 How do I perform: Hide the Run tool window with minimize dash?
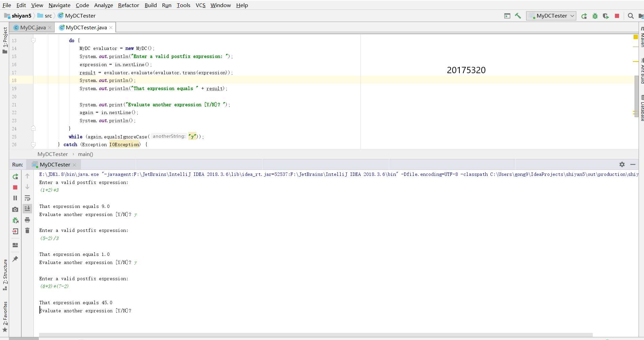point(633,164)
